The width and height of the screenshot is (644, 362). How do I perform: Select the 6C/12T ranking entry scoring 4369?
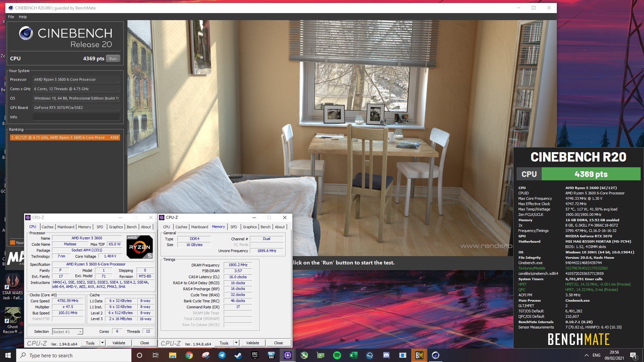pyautogui.click(x=65, y=137)
